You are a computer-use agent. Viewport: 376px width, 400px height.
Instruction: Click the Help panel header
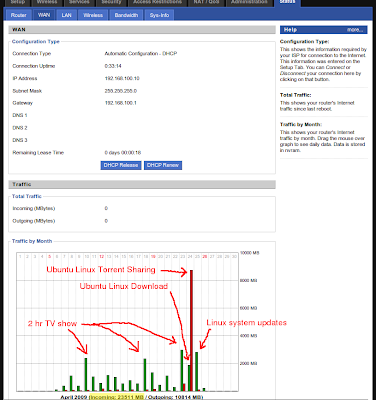[x=324, y=30]
